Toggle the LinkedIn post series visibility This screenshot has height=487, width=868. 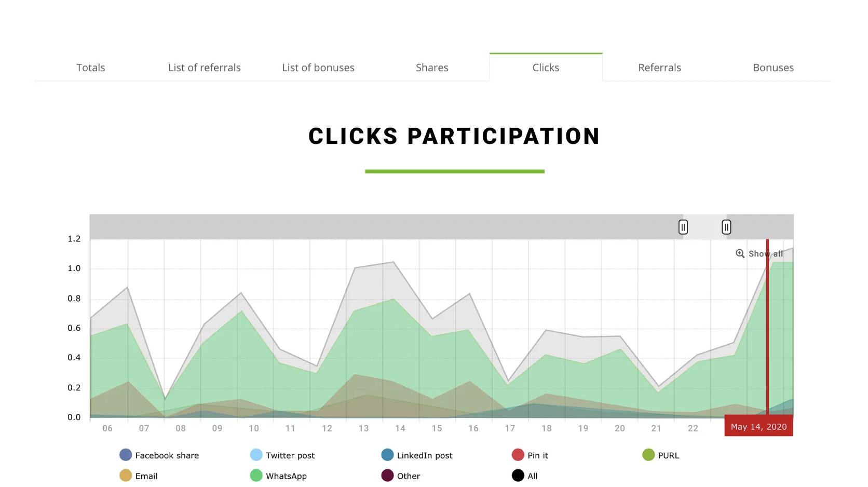coord(388,454)
